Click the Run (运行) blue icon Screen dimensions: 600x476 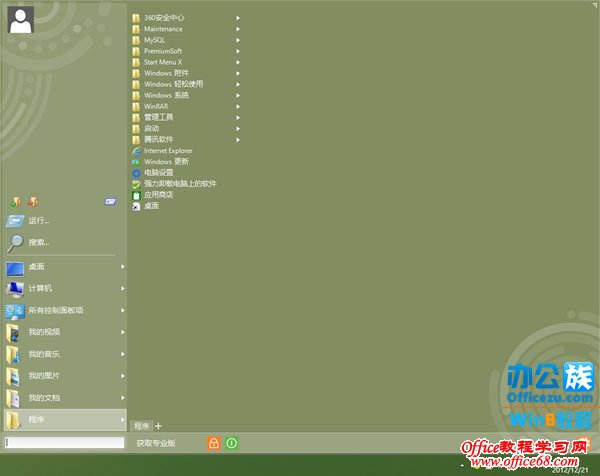[15, 221]
